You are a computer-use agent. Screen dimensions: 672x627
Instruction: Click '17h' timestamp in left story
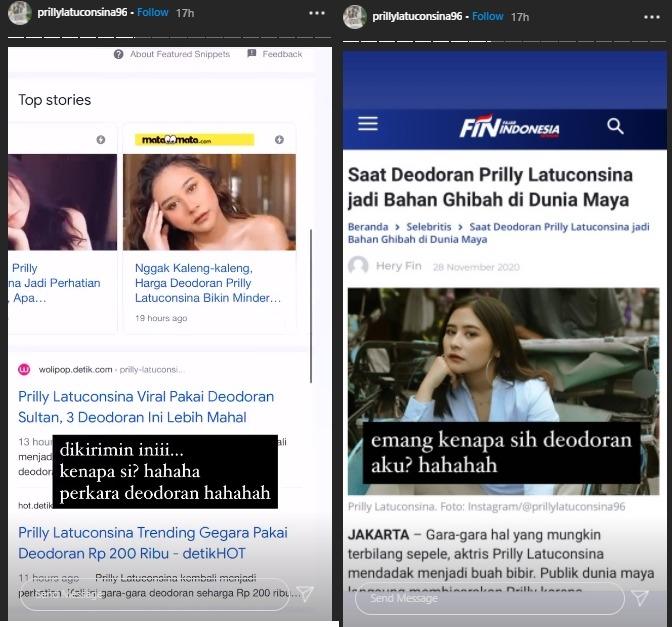click(185, 13)
